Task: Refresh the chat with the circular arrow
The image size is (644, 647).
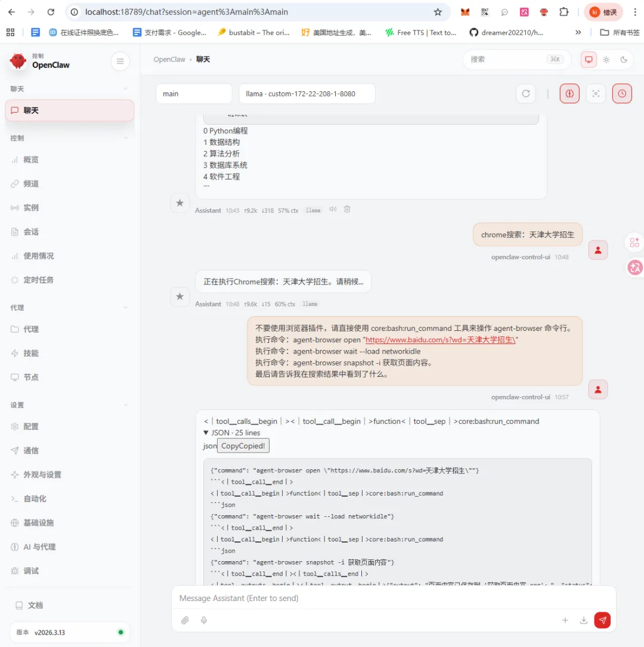Action: 525,94
